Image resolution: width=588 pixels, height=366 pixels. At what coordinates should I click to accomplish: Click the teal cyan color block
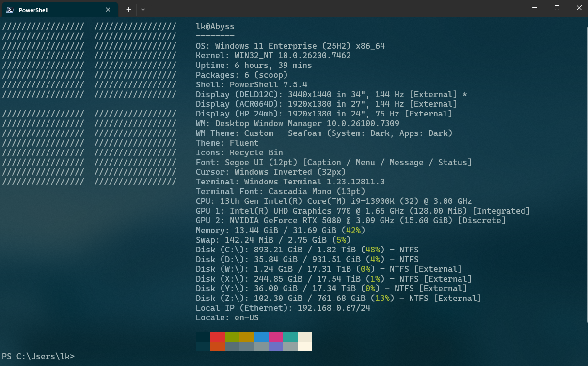pyautogui.click(x=290, y=337)
